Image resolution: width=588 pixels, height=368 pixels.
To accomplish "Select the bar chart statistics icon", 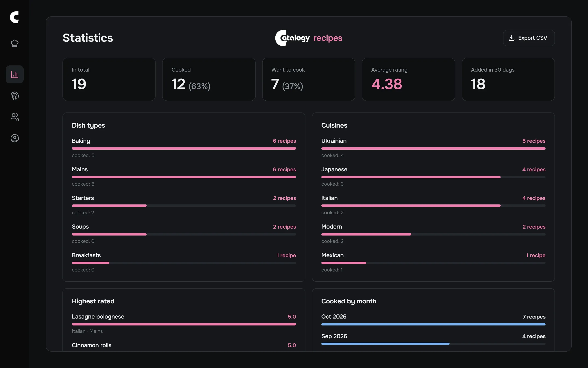I will 14,74.
